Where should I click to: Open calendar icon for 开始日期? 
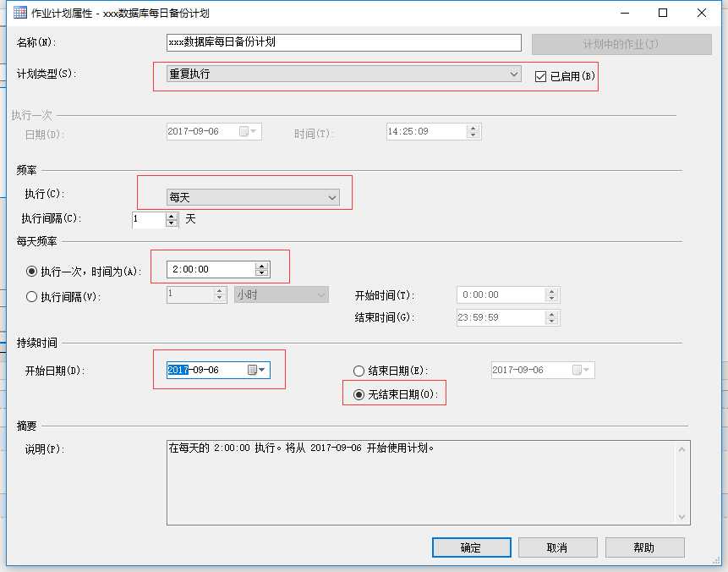pyautogui.click(x=252, y=370)
